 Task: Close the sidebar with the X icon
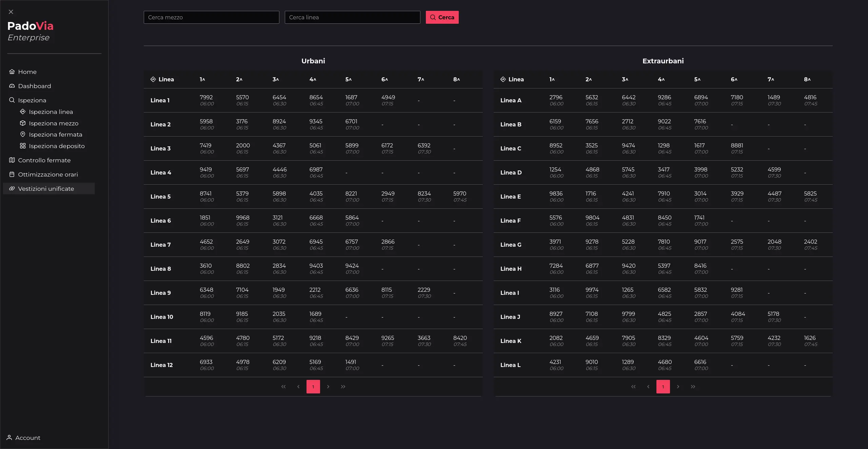click(11, 12)
